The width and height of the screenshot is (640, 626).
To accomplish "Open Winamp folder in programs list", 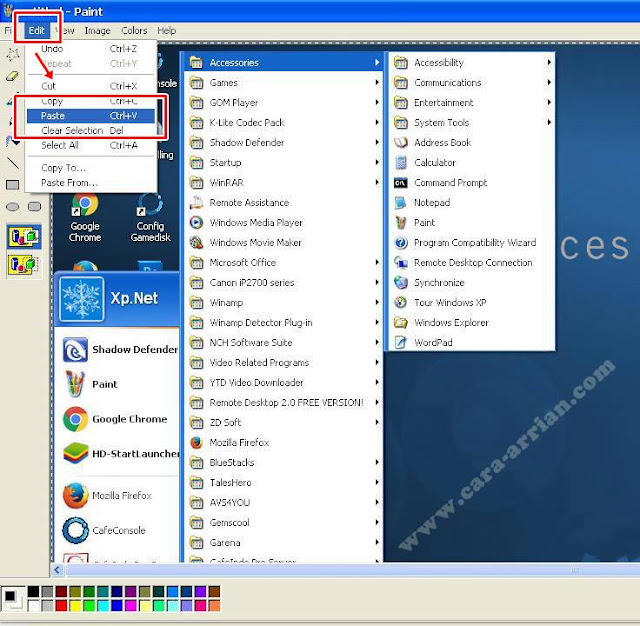I will [284, 302].
